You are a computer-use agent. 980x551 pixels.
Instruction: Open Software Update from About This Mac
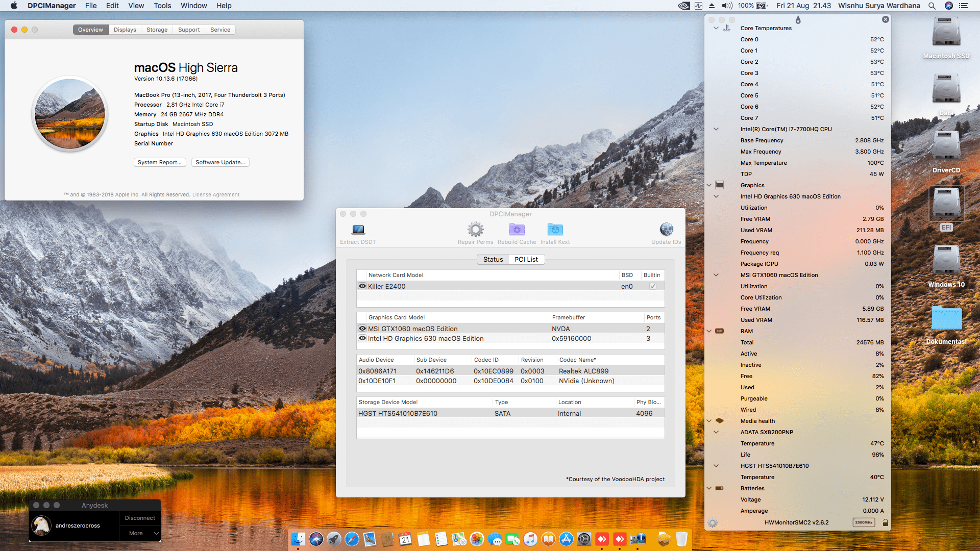[220, 162]
